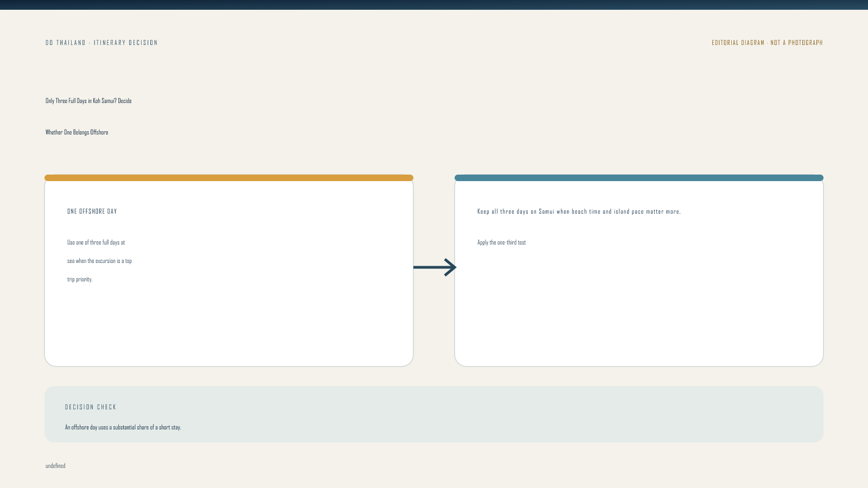Click the text 'Use one of three full days at'

(x=96, y=242)
